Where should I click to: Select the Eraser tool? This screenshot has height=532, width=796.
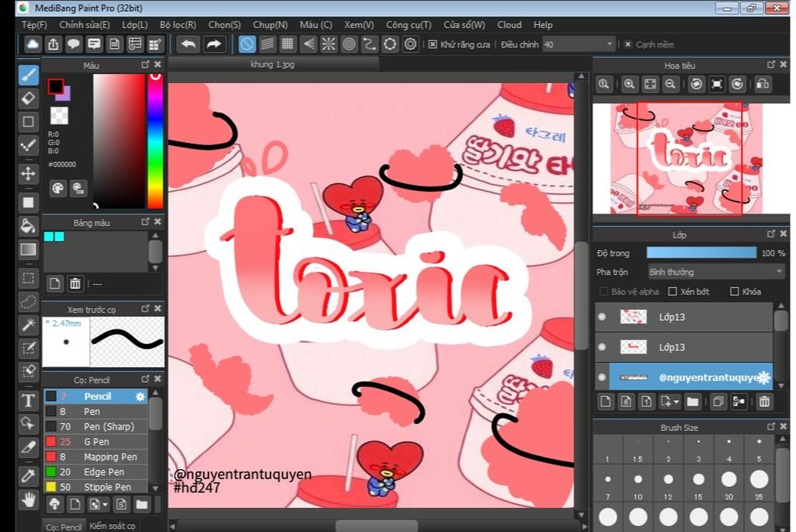point(29,98)
